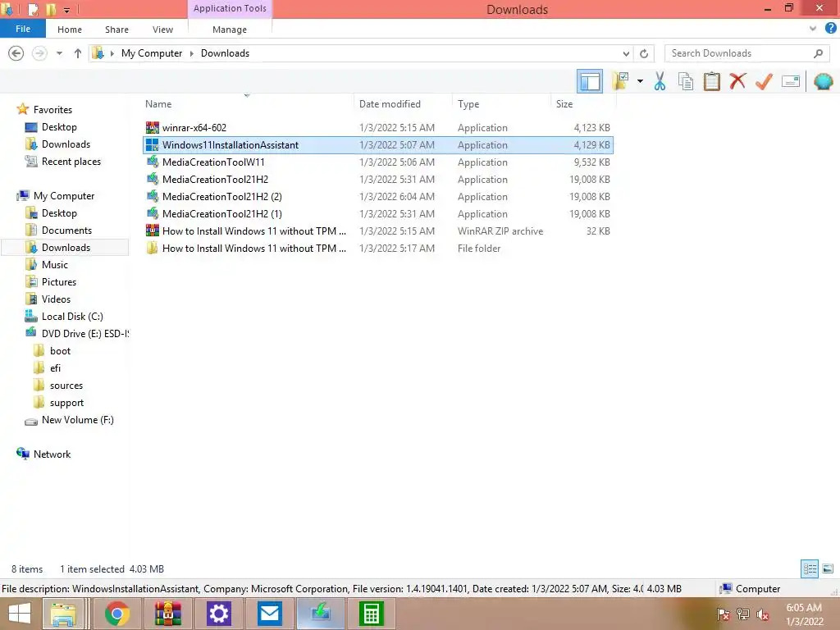
Task: Open Chrome from the taskbar
Action: (x=116, y=614)
